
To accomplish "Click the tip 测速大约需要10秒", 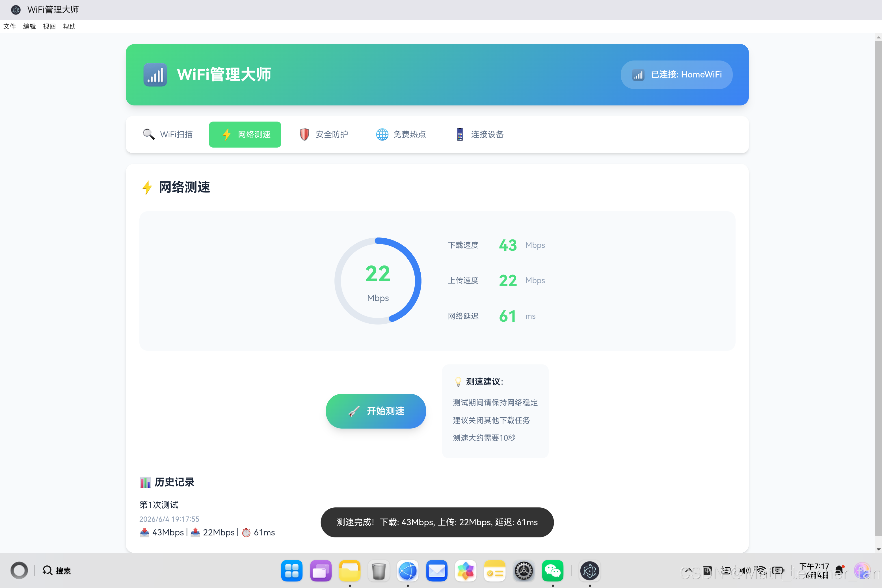I will [x=484, y=438].
